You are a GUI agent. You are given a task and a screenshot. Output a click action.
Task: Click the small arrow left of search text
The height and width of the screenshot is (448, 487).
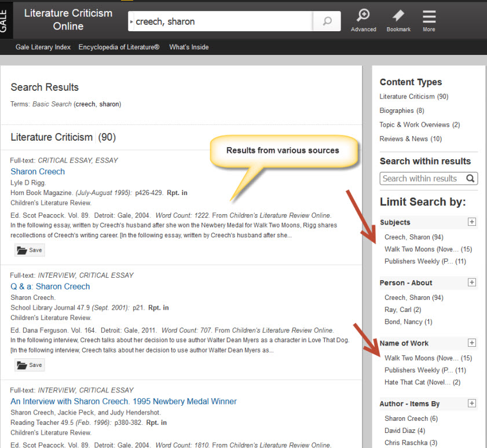131,22
